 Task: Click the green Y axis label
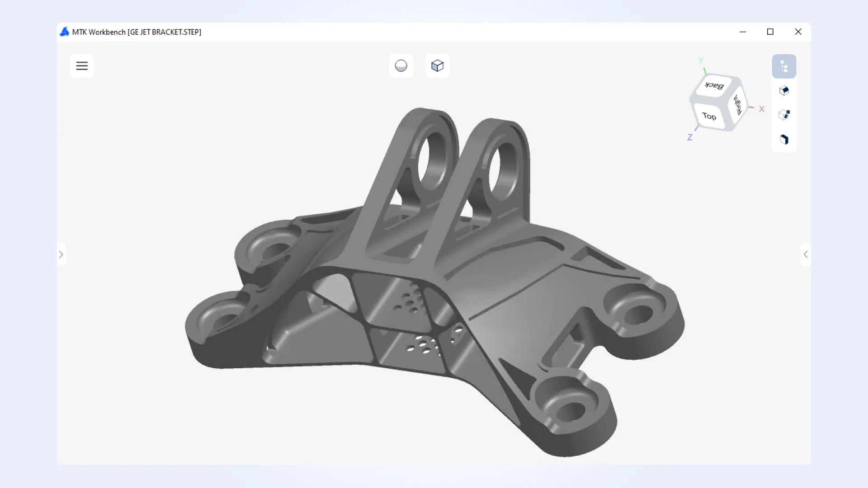[701, 60]
